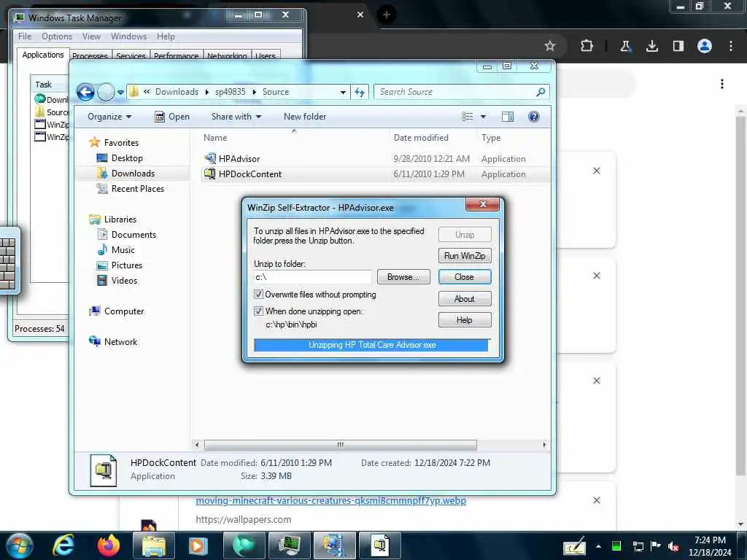Click the Downloads breadcrumb in address bar
The image size is (747, 560).
(x=177, y=92)
